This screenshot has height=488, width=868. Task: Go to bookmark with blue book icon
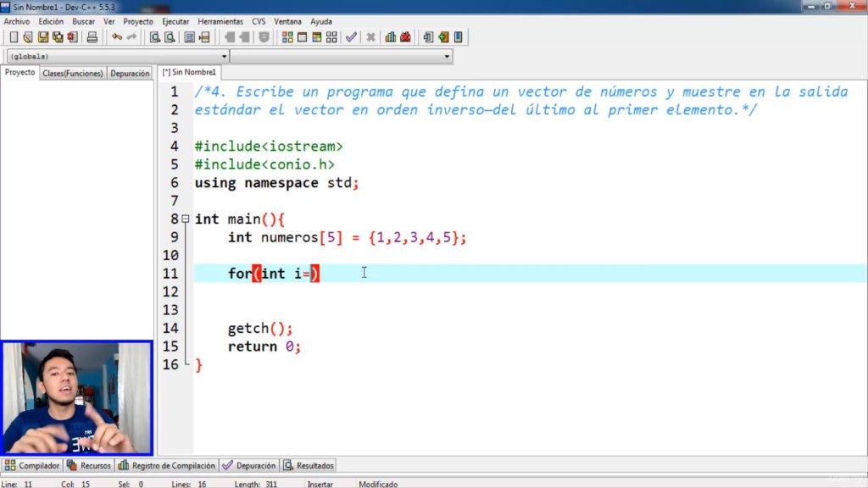click(x=459, y=37)
